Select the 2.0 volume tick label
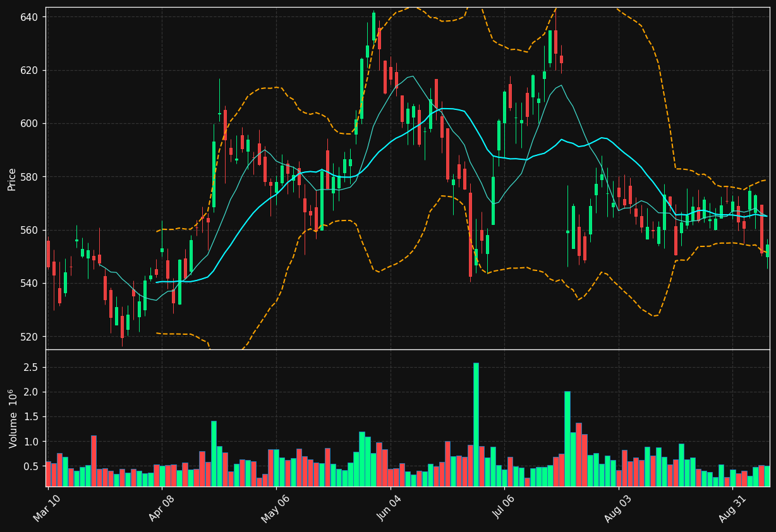This screenshot has width=776, height=532. click(32, 392)
